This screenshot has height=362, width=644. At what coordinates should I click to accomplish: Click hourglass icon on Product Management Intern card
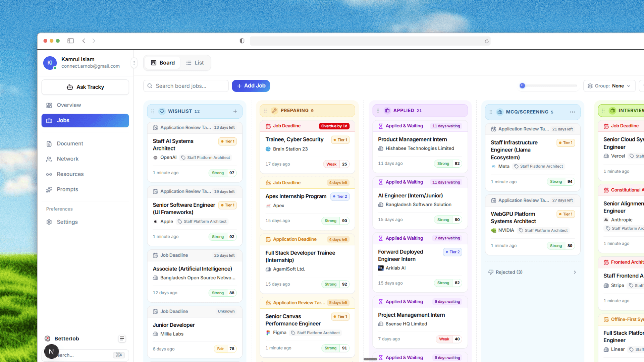381,126
